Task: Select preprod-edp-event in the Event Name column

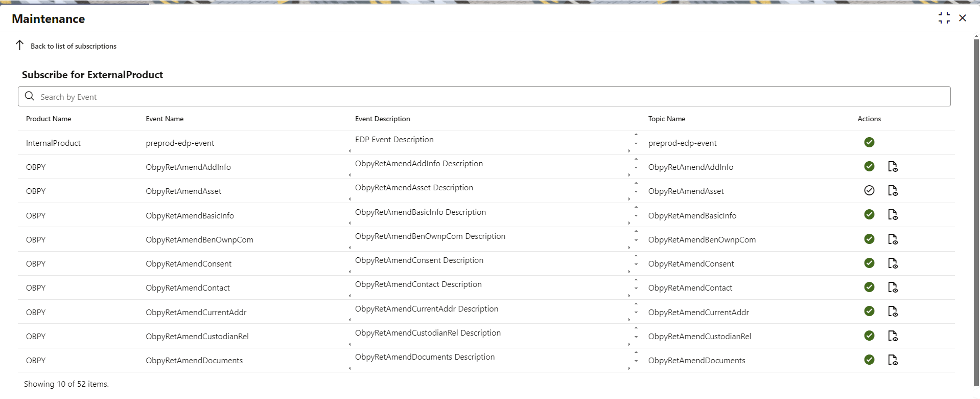Action: (180, 143)
